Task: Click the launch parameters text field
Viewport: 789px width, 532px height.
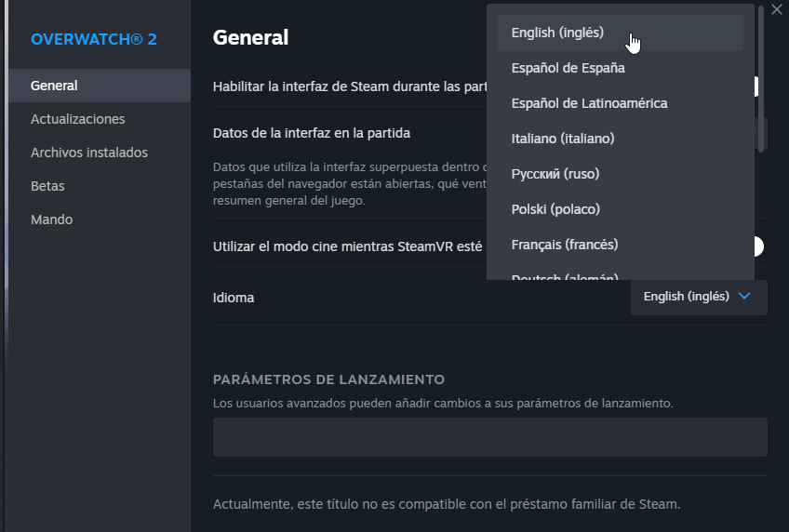Action: pyautogui.click(x=489, y=437)
